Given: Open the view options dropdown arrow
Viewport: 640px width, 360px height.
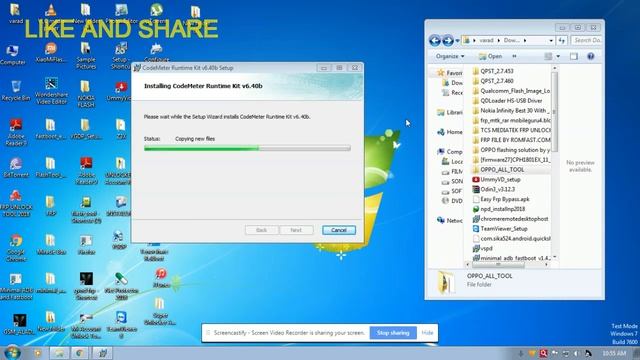Looking at the screenshot, I should (558, 56).
